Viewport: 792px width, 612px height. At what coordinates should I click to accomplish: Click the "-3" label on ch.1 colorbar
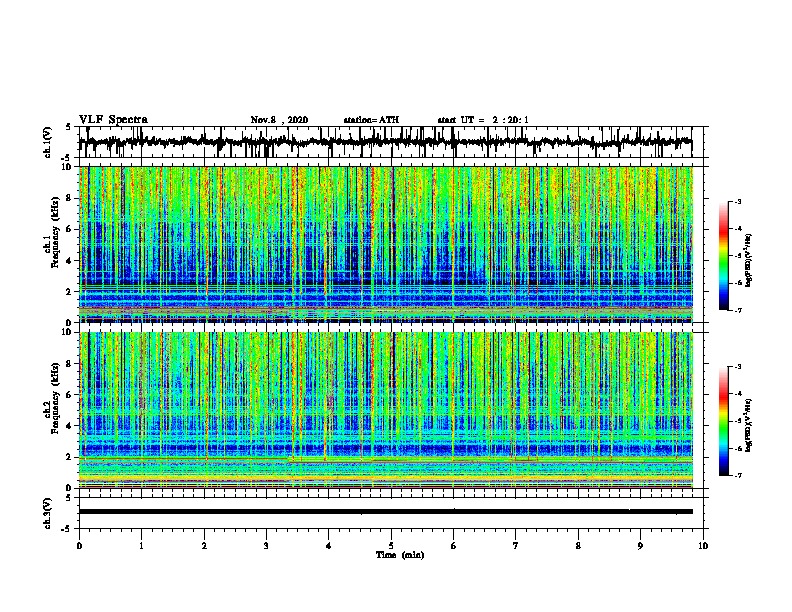pos(738,202)
